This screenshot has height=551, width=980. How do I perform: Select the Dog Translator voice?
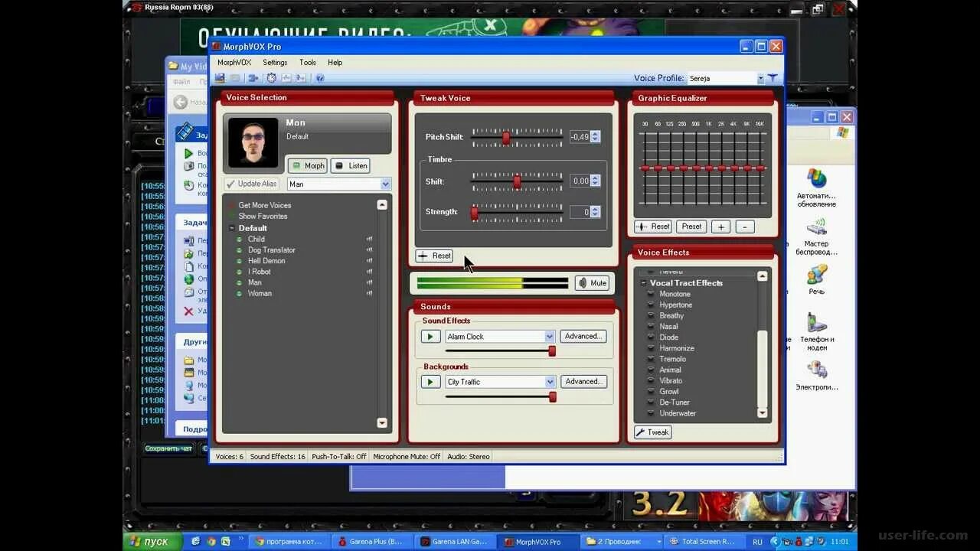coord(272,249)
